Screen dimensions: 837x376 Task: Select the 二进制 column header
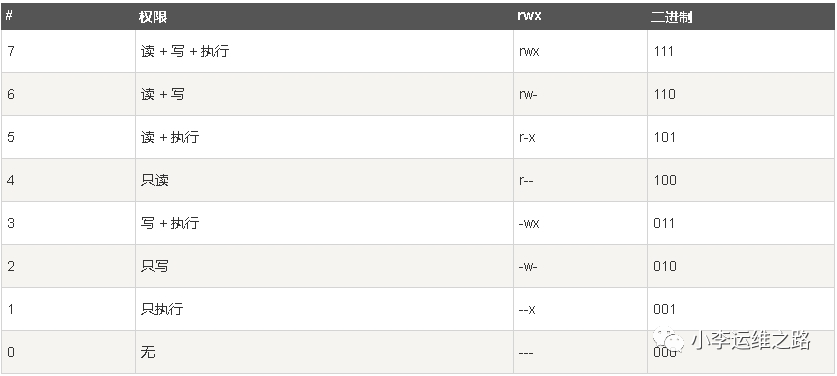point(741,17)
